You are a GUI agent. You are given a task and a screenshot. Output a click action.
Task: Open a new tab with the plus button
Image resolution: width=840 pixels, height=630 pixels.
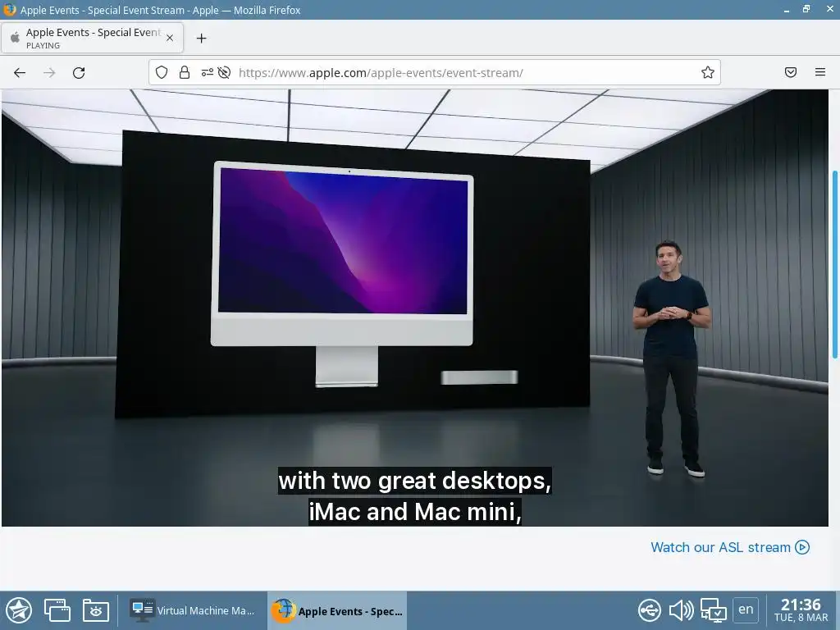tap(202, 38)
